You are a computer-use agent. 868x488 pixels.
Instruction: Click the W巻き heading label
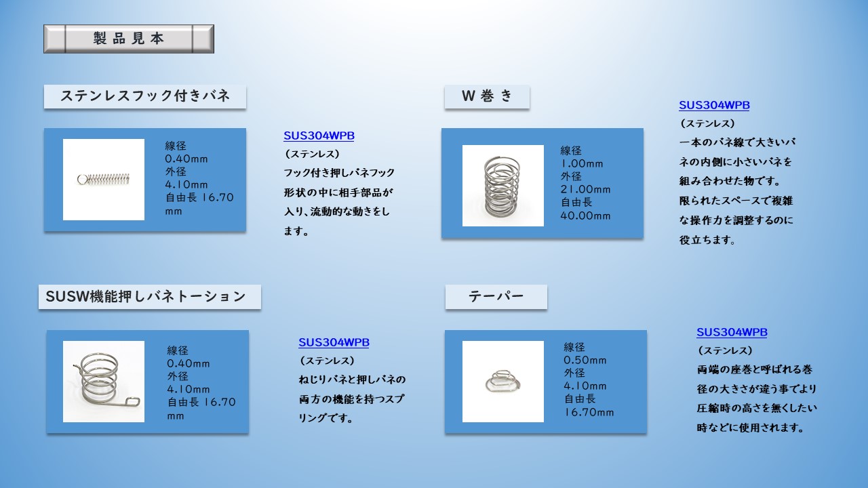click(487, 96)
